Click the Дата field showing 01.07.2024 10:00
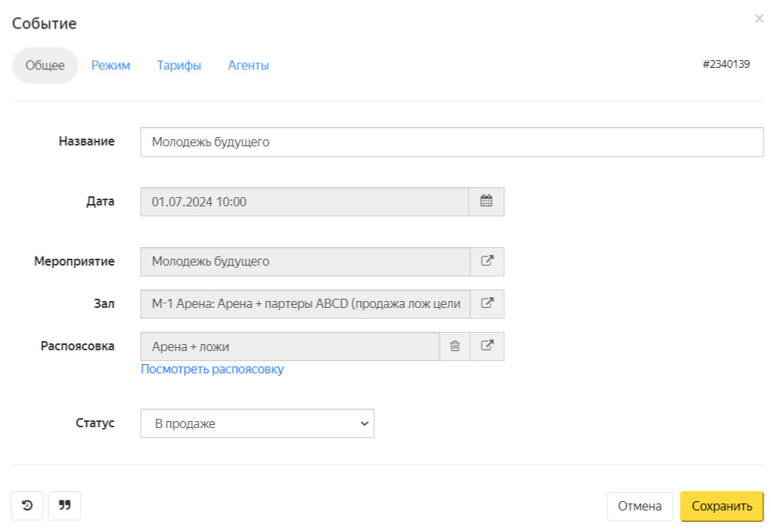Viewport: 773px width, 532px height. click(304, 202)
